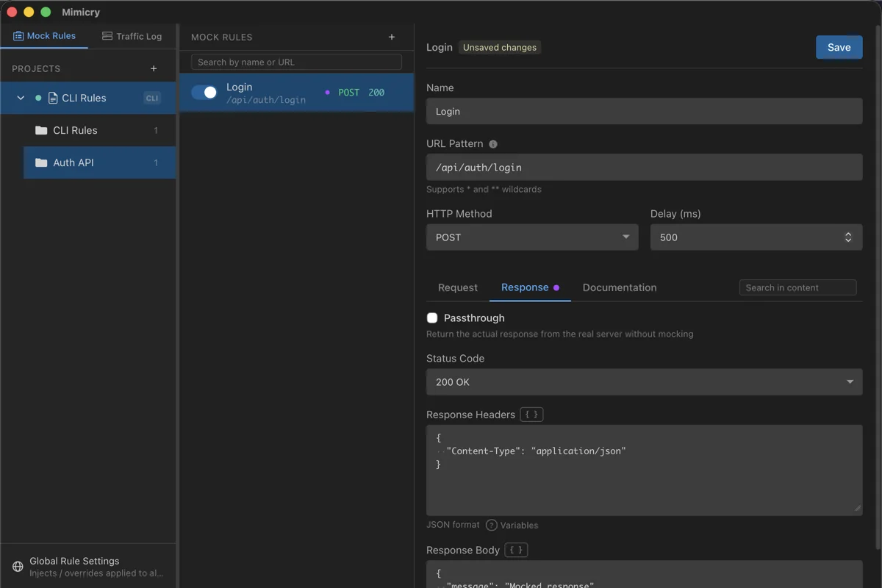Open Global Rule Settings
The height and width of the screenshot is (588, 882).
coord(88,566)
